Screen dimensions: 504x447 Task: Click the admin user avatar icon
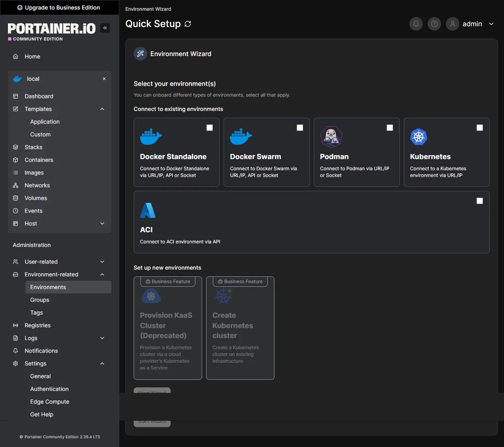tap(453, 24)
